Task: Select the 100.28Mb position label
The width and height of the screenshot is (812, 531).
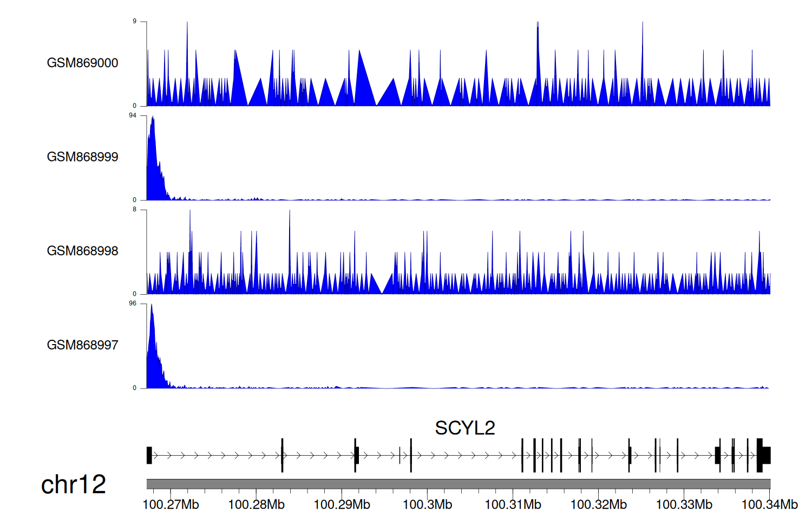Action: coord(256,505)
